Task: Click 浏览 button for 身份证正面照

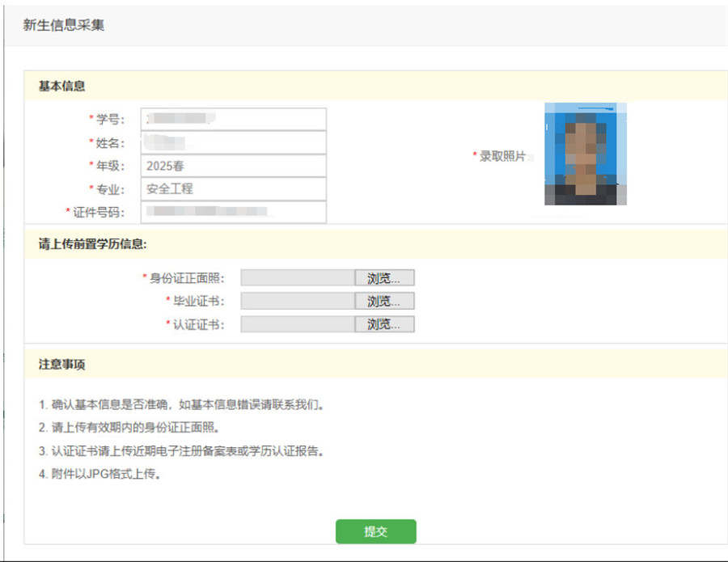Action: 384,278
